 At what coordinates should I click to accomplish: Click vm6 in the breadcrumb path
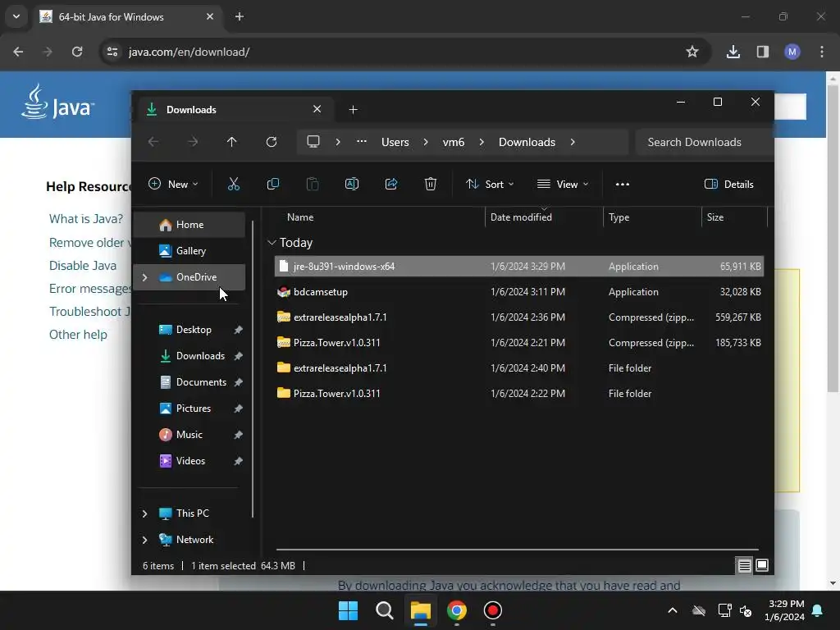coord(453,142)
